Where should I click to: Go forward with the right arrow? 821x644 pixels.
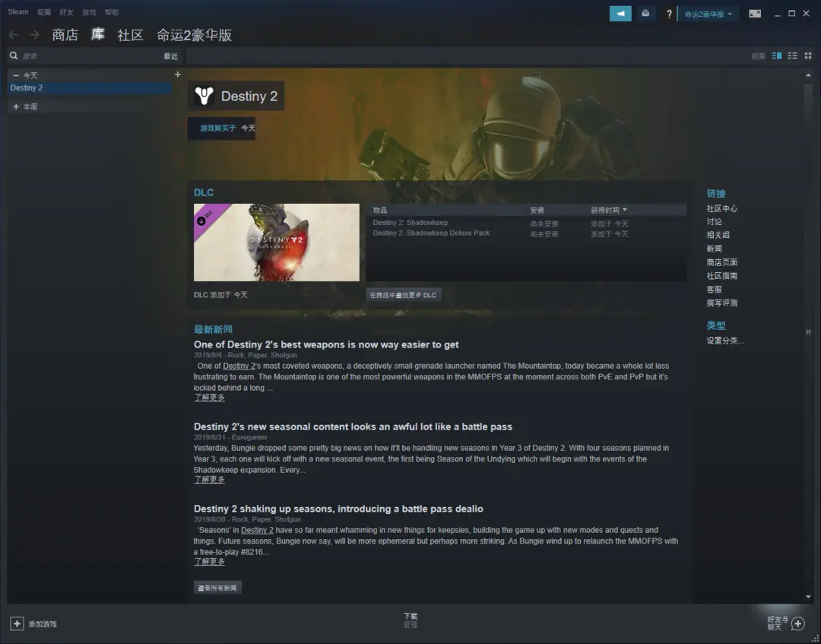click(x=34, y=34)
